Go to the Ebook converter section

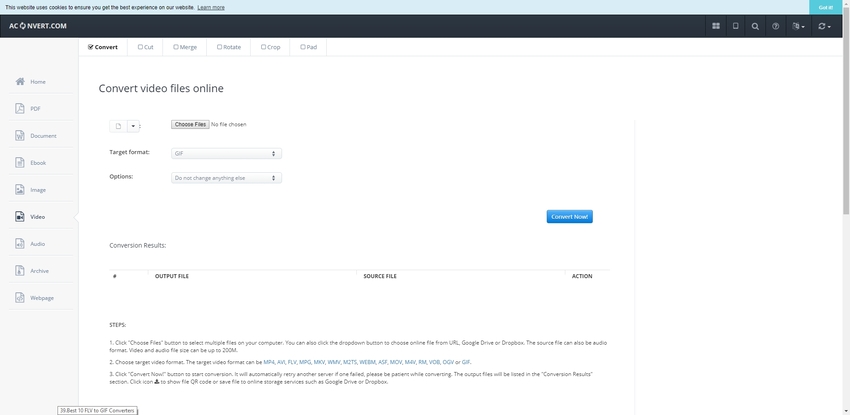[38, 162]
